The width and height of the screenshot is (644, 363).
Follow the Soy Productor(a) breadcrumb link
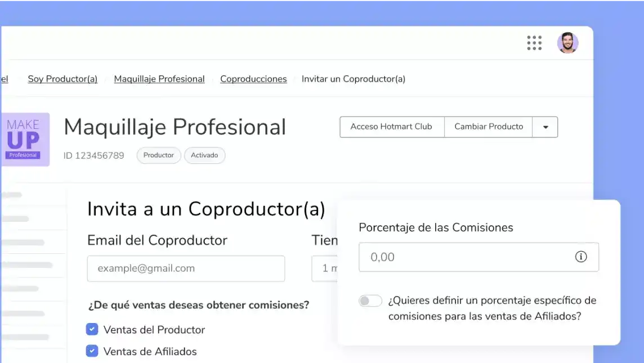[x=62, y=79]
